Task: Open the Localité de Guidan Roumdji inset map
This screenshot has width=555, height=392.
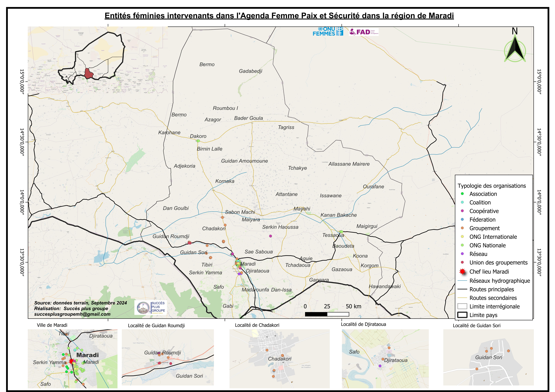Action: point(168,357)
